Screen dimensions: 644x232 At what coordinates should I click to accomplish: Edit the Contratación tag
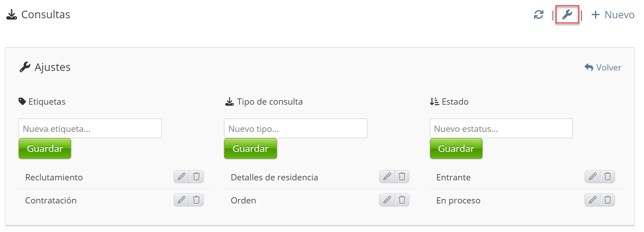tap(181, 200)
